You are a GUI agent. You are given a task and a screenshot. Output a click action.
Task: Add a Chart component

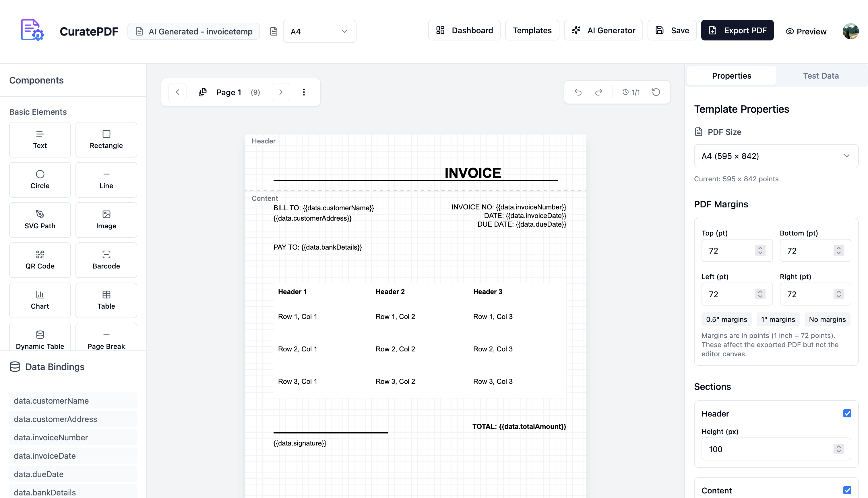pyautogui.click(x=40, y=300)
